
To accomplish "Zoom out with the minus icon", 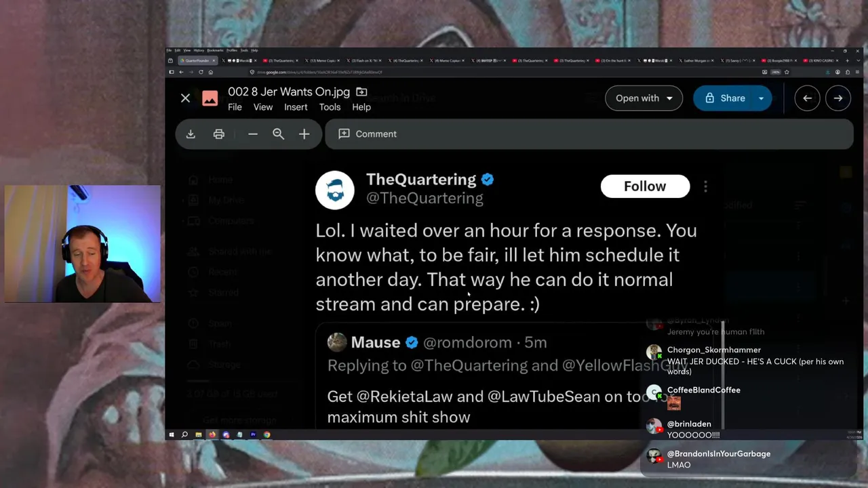I will coord(253,134).
